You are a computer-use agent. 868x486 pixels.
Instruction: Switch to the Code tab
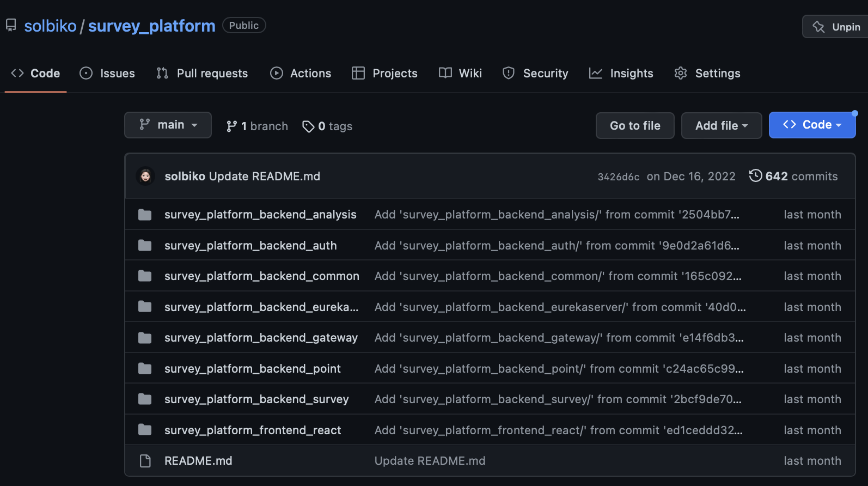35,73
